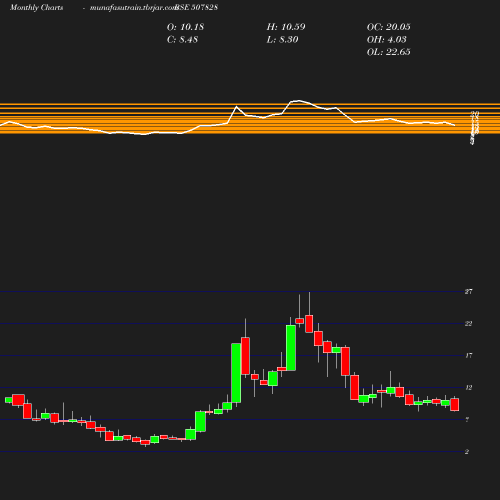Select the 'OC: 20.05' reading
500x500 pixels.
[x=389, y=27]
